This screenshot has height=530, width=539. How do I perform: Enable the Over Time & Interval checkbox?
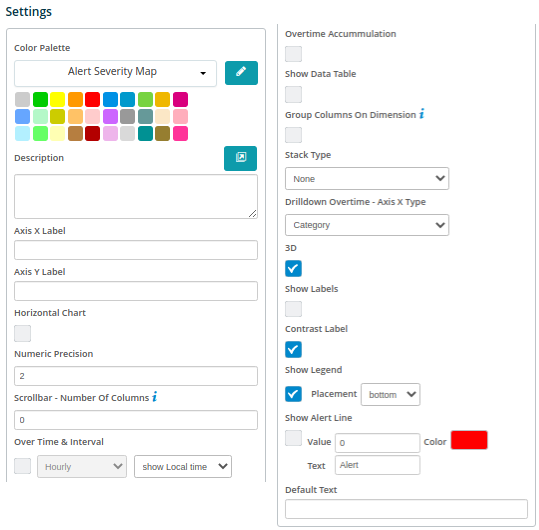click(x=22, y=466)
